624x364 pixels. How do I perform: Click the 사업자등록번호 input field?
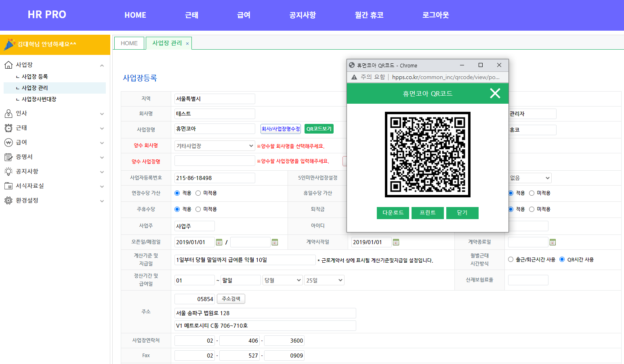[x=215, y=178]
